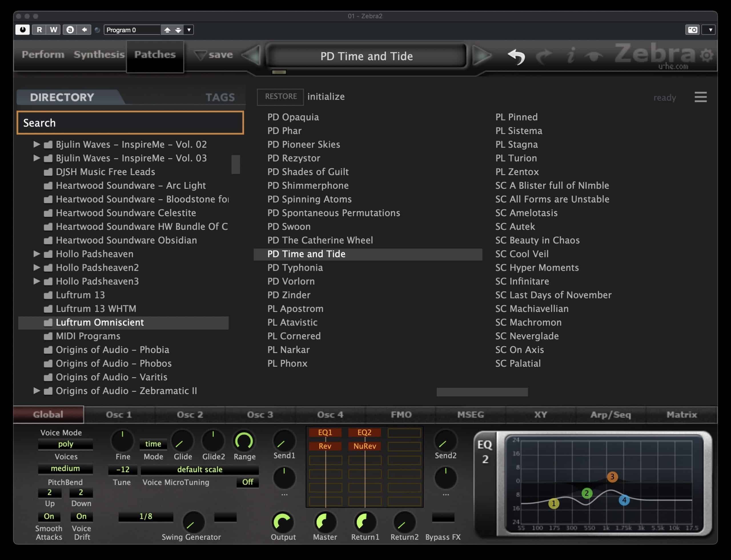Viewport: 731px width, 560px height.
Task: Click in the Search field
Action: click(130, 123)
